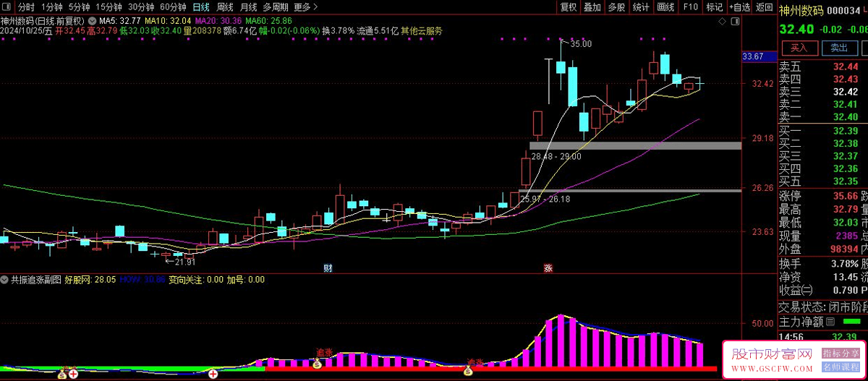Activate the 画线 drawing tool

coord(665,7)
